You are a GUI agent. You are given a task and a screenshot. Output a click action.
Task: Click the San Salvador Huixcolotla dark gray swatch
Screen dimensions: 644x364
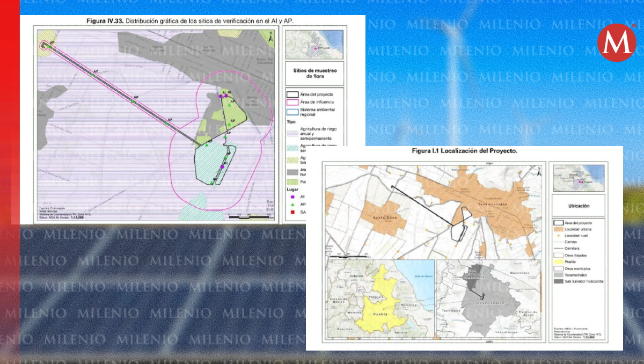click(x=558, y=281)
